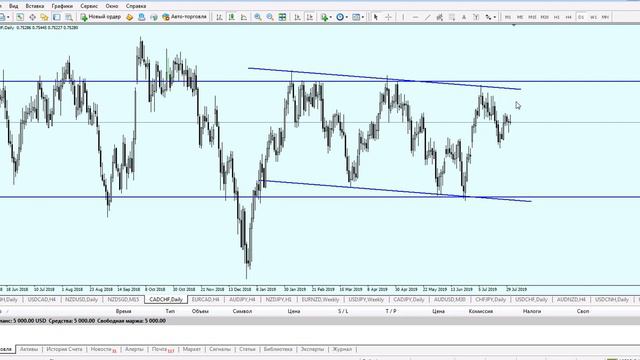The height and width of the screenshot is (360, 640).
Task: Set timeframe to M30
Action: [x=544, y=17]
